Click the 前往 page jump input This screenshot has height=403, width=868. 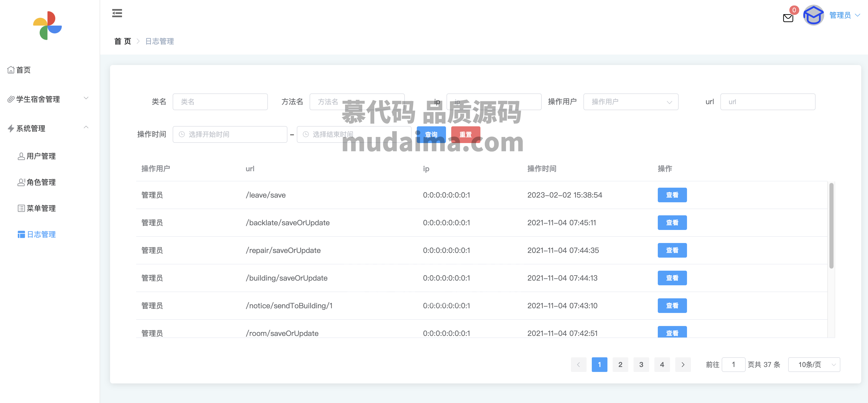click(733, 365)
